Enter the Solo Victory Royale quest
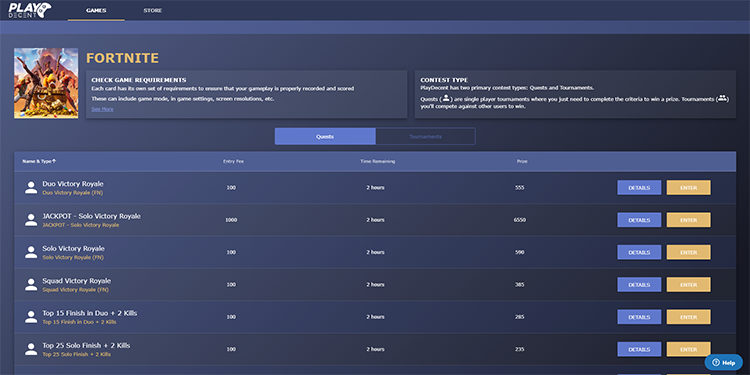The width and height of the screenshot is (750, 375). [x=688, y=252]
